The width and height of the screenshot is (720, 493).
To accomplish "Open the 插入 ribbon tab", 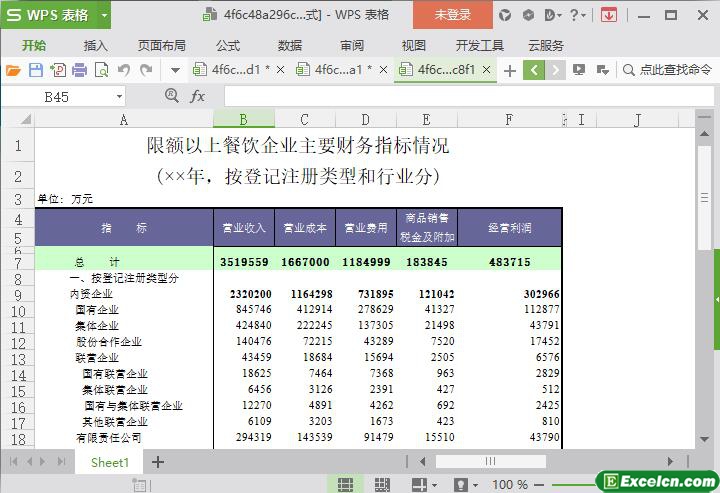I will (96, 45).
